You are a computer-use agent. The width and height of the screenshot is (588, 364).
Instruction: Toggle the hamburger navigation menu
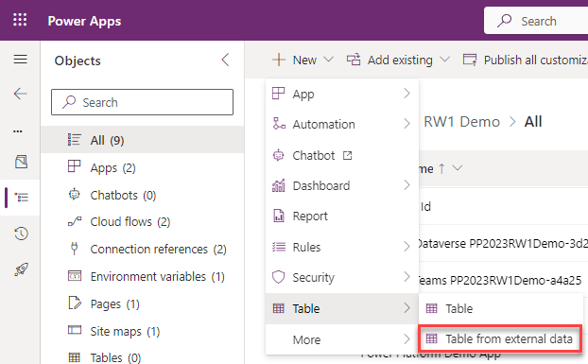point(20,60)
